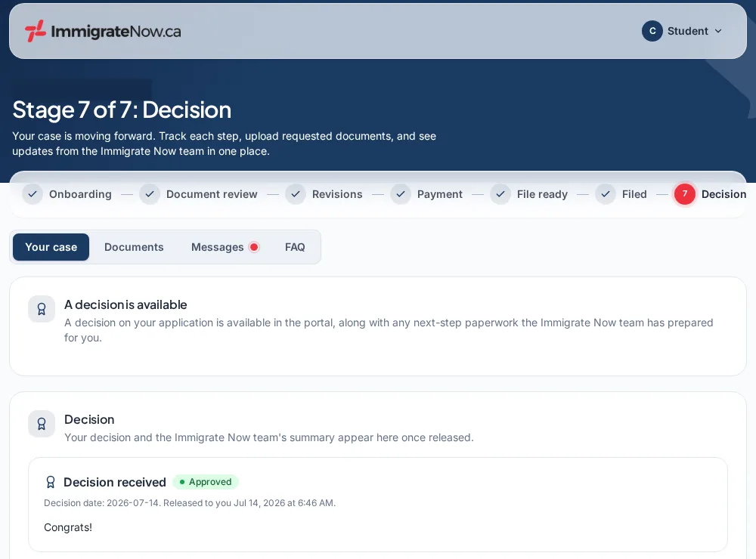Click the ribbon icon next to Decision received
This screenshot has height=559, width=756.
click(51, 482)
